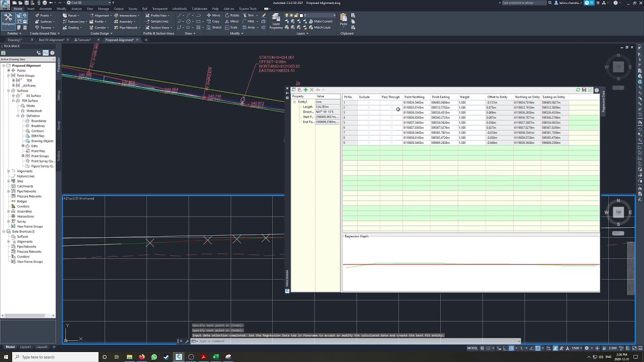Check Exclude for point 9

(x=369, y=143)
